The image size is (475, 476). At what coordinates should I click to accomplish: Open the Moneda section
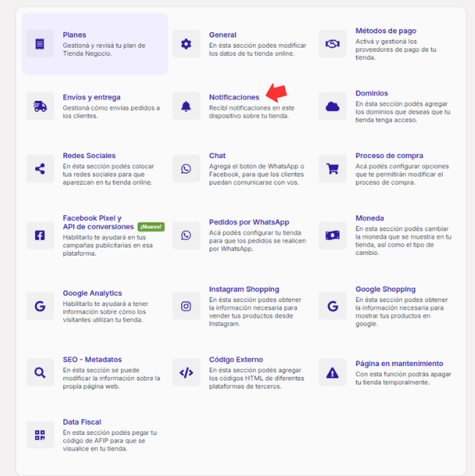(369, 218)
